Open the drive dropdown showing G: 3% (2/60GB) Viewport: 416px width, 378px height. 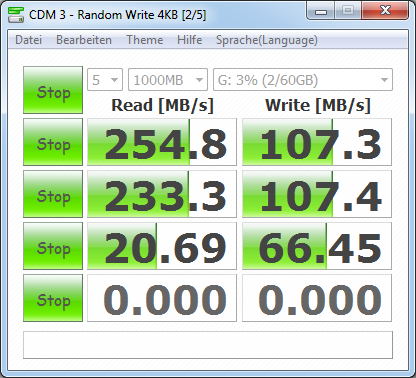pyautogui.click(x=303, y=80)
